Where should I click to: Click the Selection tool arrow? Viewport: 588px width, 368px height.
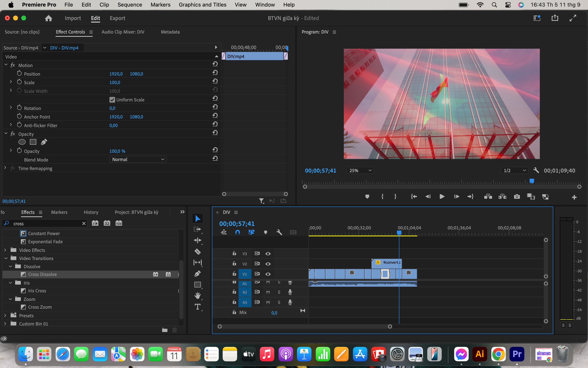[x=198, y=218]
